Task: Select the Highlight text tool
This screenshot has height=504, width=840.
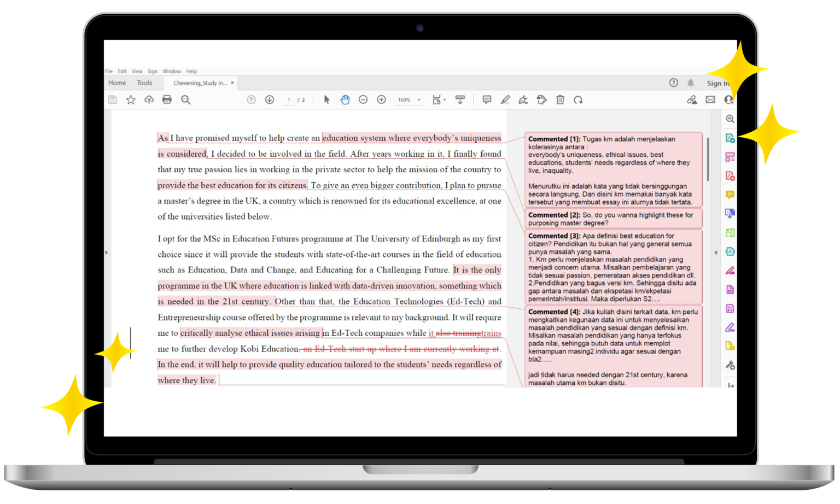Action: (505, 100)
